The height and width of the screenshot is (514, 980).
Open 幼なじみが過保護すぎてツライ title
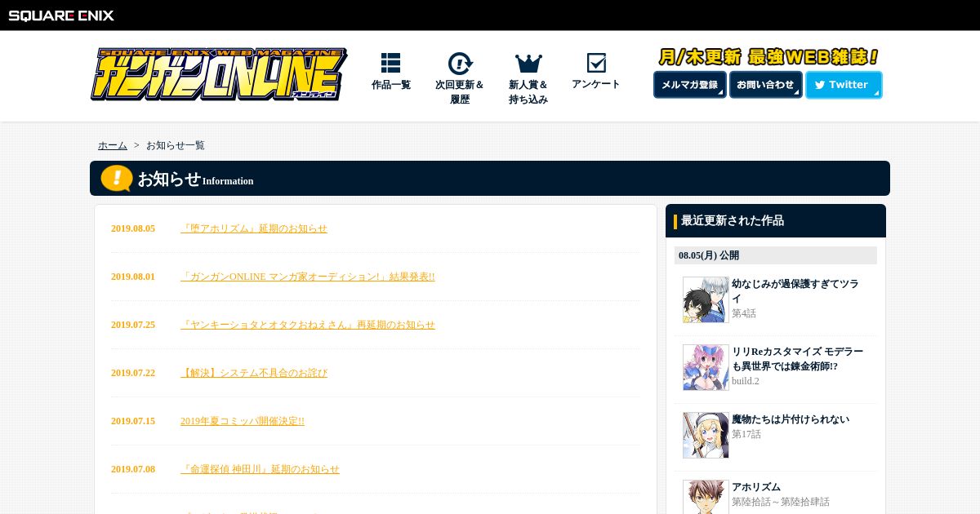795,291
